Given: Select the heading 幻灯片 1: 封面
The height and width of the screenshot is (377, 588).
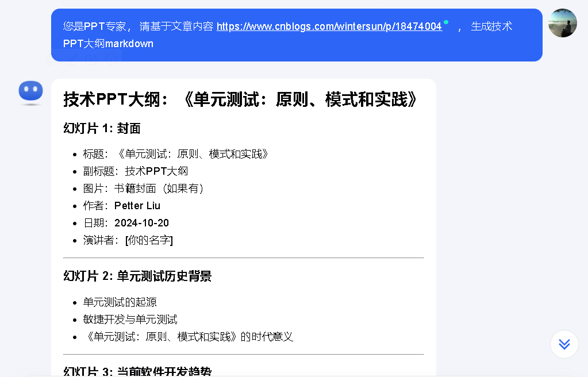Looking at the screenshot, I should click(x=101, y=129).
